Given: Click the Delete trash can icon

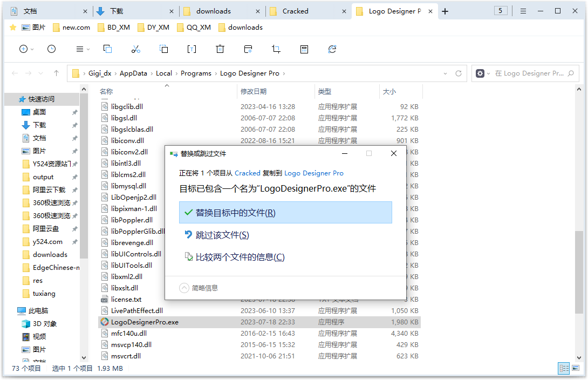Looking at the screenshot, I should coord(220,49).
